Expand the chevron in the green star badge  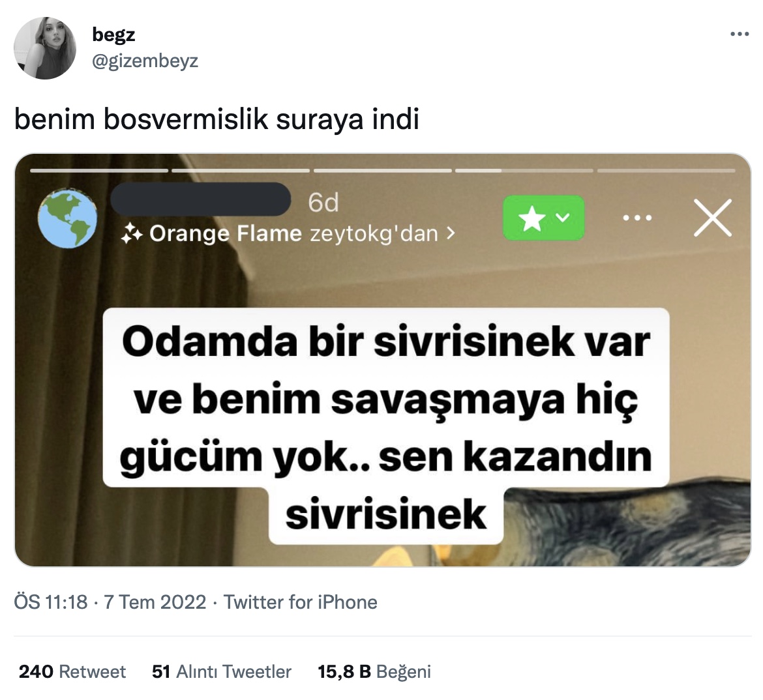[x=563, y=218]
